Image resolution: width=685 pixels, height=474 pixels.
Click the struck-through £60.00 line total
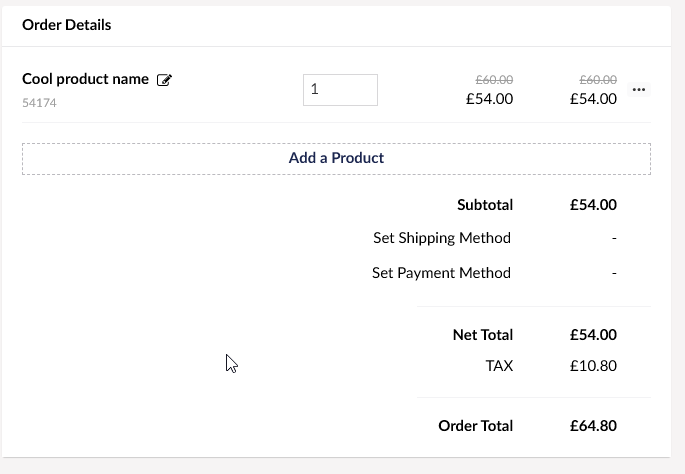point(598,80)
